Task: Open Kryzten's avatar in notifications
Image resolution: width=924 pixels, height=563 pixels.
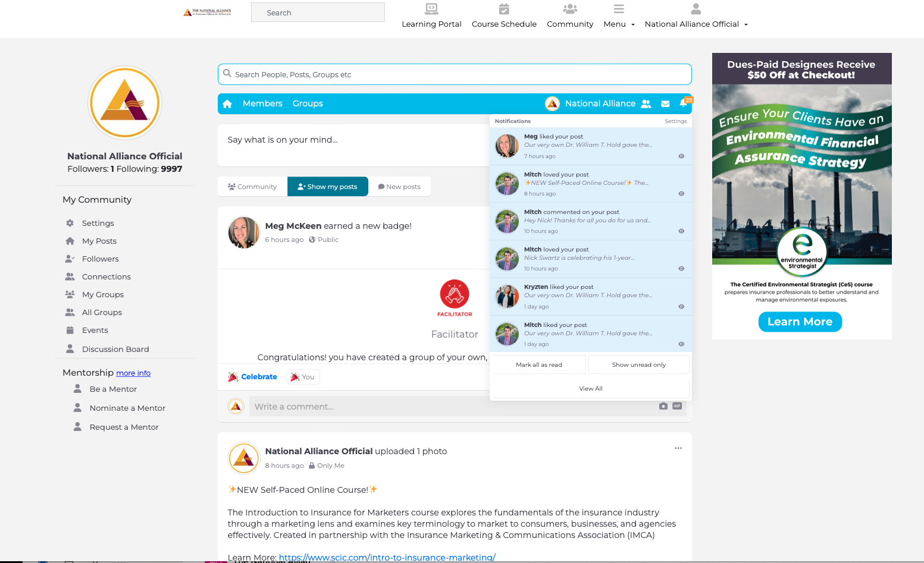Action: [x=507, y=296]
